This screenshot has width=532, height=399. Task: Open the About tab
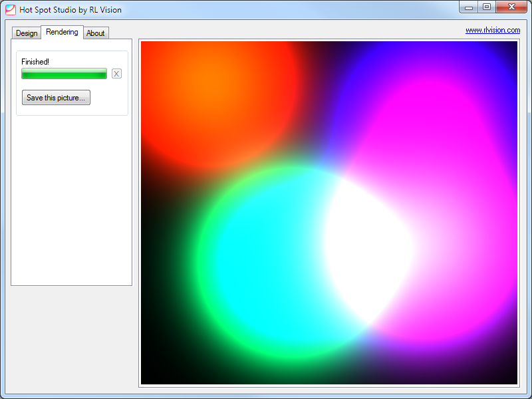click(96, 33)
